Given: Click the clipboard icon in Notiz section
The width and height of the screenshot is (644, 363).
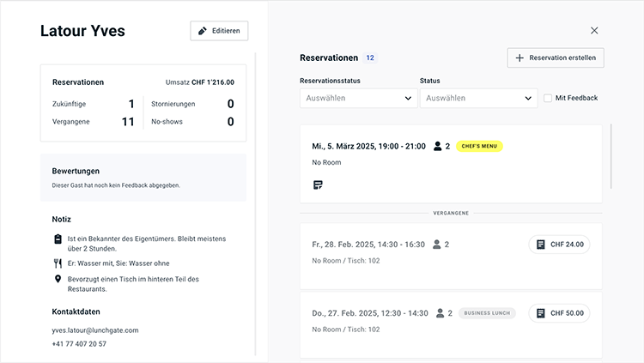Looking at the screenshot, I should pyautogui.click(x=58, y=239).
